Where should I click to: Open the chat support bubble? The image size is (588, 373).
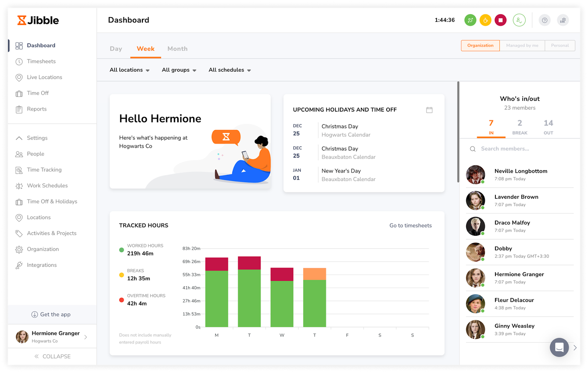pos(559,347)
